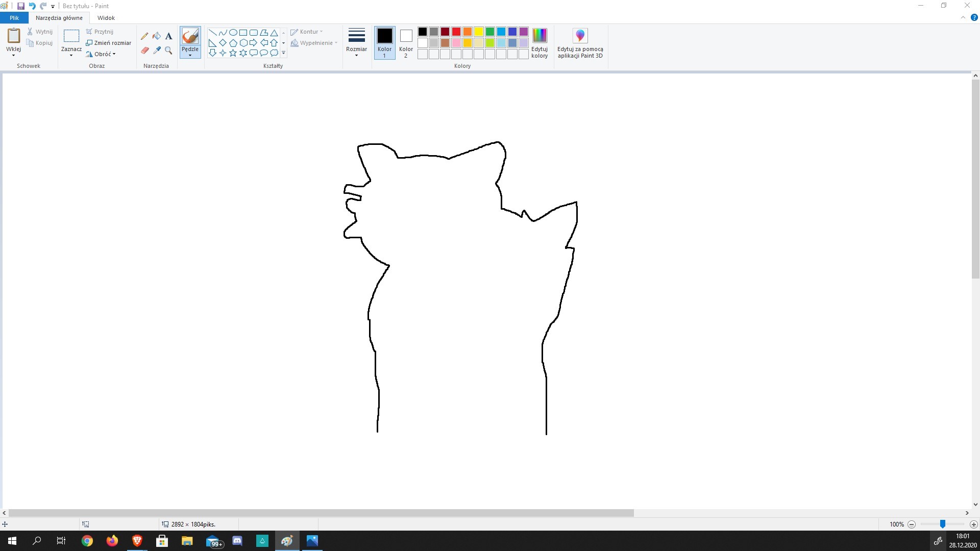Screen dimensions: 980x551
Task: Choose the five-point star shape
Action: (233, 53)
